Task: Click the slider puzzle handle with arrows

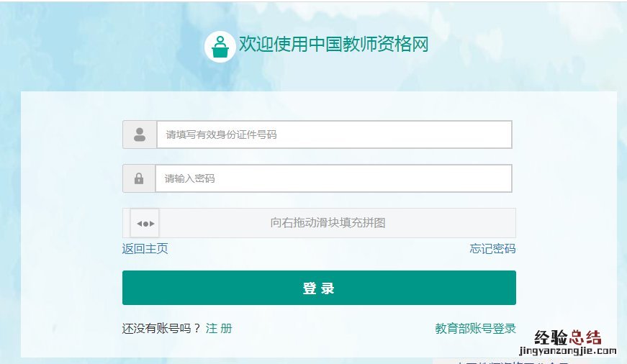Action: (x=145, y=223)
